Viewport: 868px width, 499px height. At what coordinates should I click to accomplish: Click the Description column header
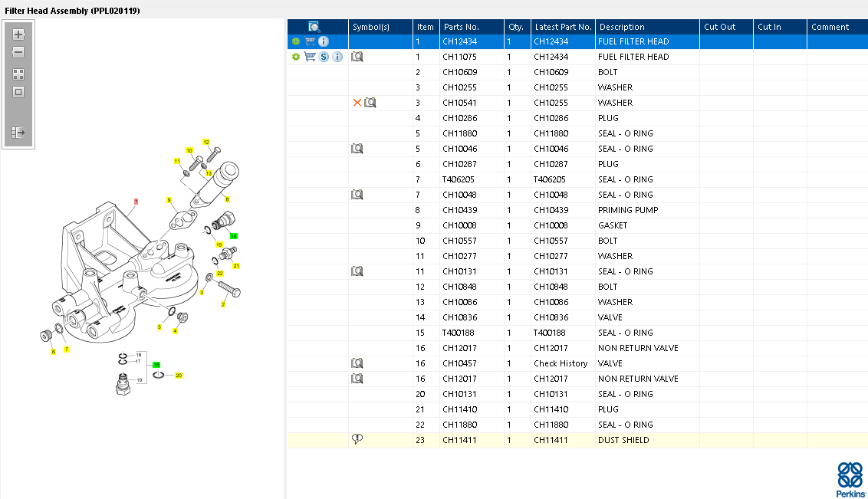tap(622, 27)
